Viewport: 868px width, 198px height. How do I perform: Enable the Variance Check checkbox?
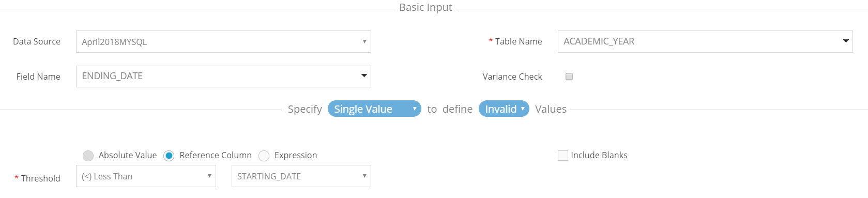tap(569, 77)
